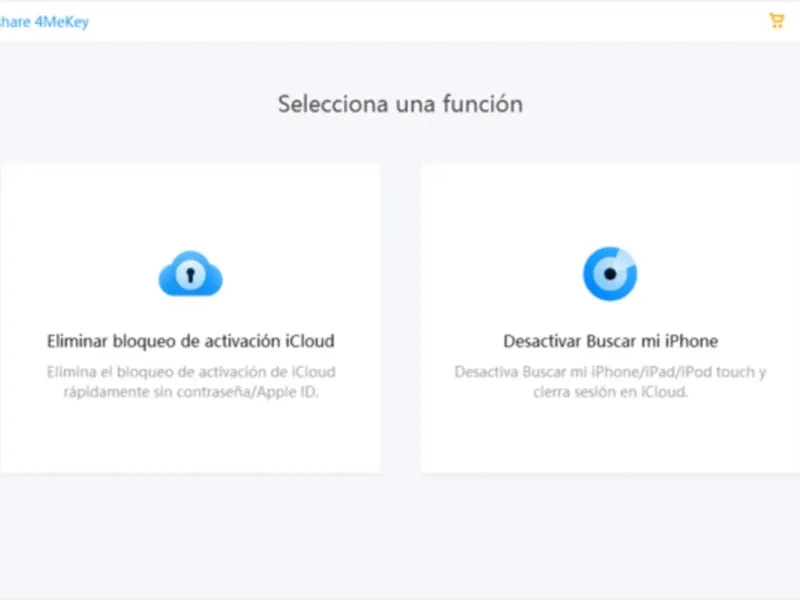The image size is (800, 600).
Task: Select 'Desactivar Buscar mi iPhone' title
Action: (611, 341)
